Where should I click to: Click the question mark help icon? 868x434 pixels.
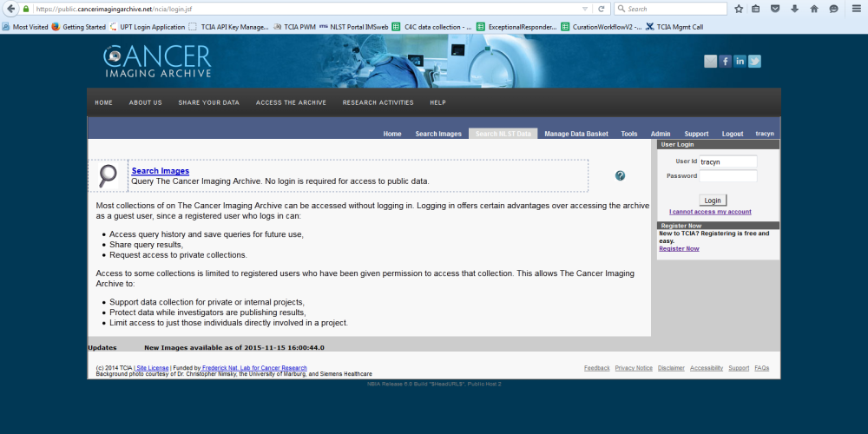(x=620, y=175)
